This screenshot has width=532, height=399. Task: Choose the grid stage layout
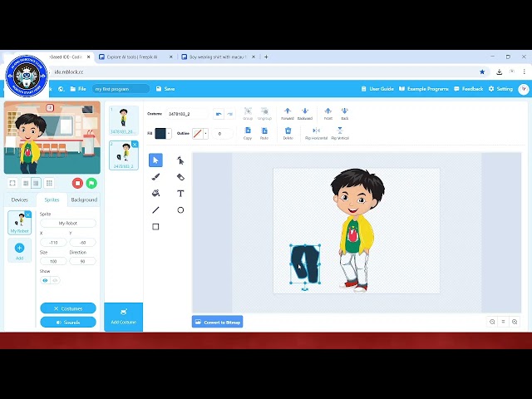tap(49, 183)
